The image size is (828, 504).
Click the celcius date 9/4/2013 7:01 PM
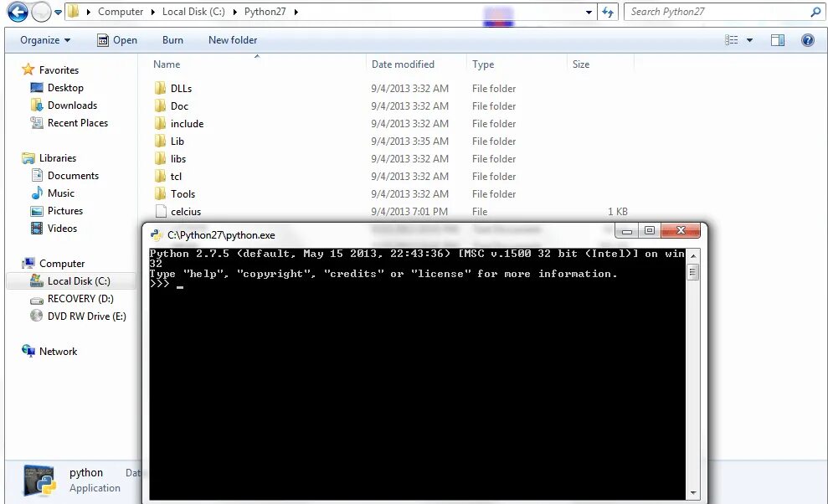point(409,211)
